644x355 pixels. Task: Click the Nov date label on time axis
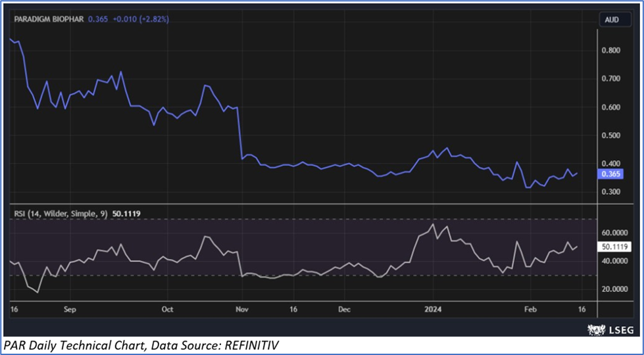point(243,310)
